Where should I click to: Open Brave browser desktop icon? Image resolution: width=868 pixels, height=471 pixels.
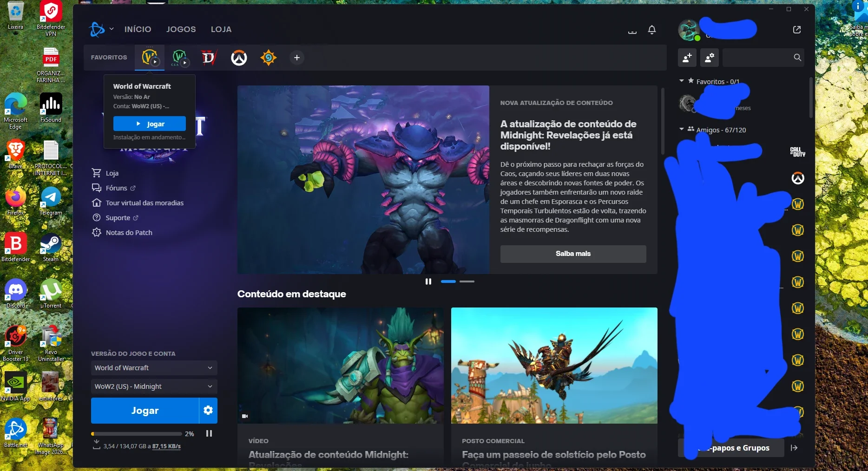[15, 154]
